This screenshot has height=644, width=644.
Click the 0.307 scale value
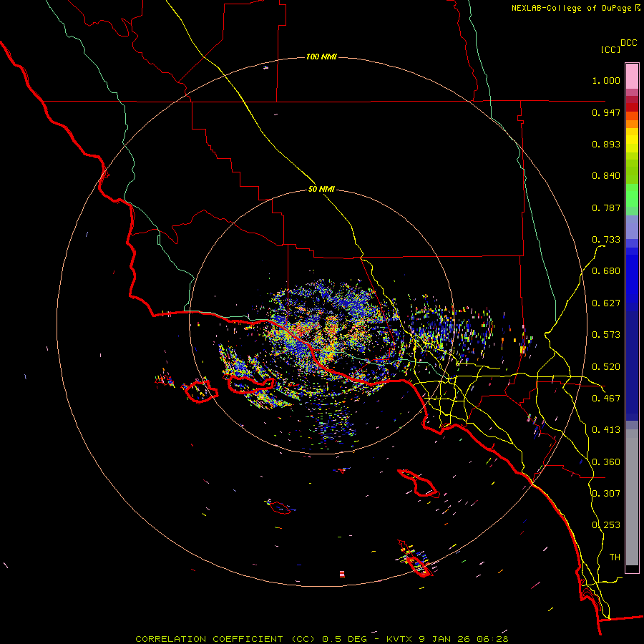606,494
